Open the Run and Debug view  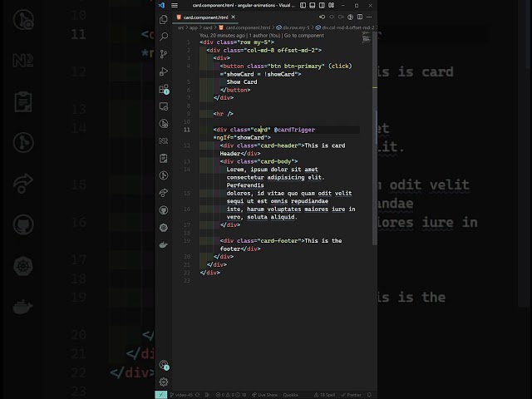click(164, 71)
